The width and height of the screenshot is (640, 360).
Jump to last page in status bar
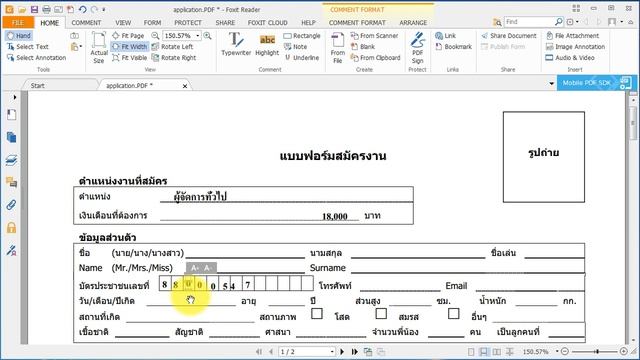(354, 351)
